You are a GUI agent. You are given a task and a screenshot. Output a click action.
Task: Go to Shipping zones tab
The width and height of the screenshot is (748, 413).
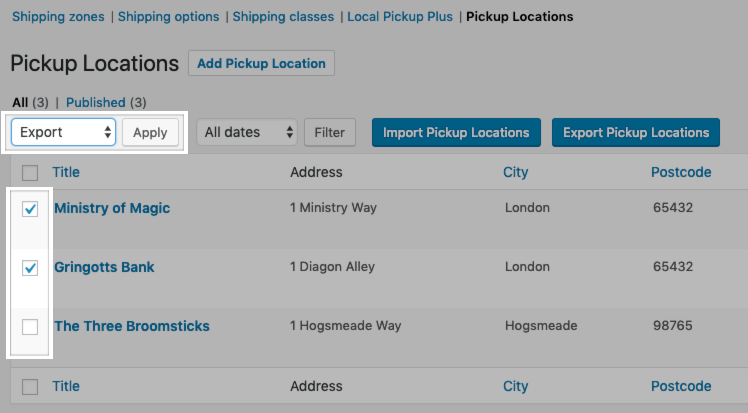click(58, 17)
